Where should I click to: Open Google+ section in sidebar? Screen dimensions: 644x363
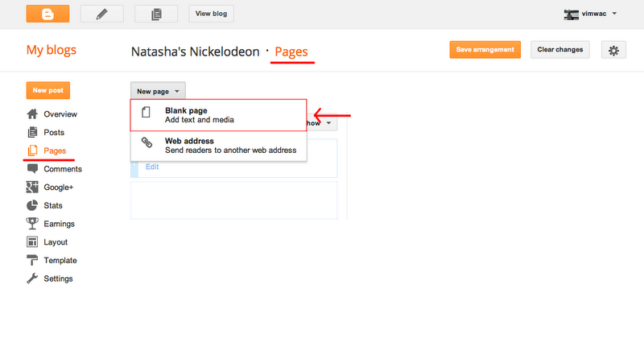58,188
